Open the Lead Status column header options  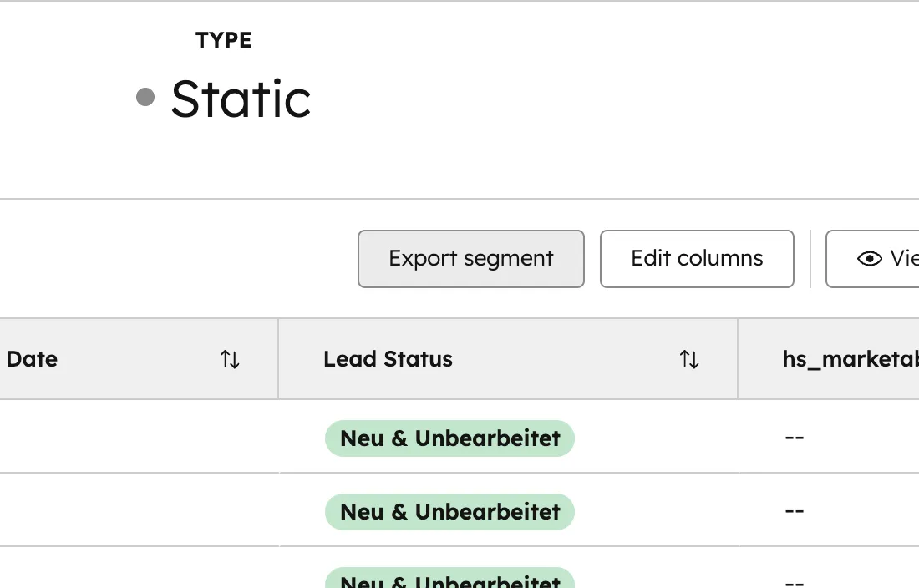pyautogui.click(x=388, y=359)
